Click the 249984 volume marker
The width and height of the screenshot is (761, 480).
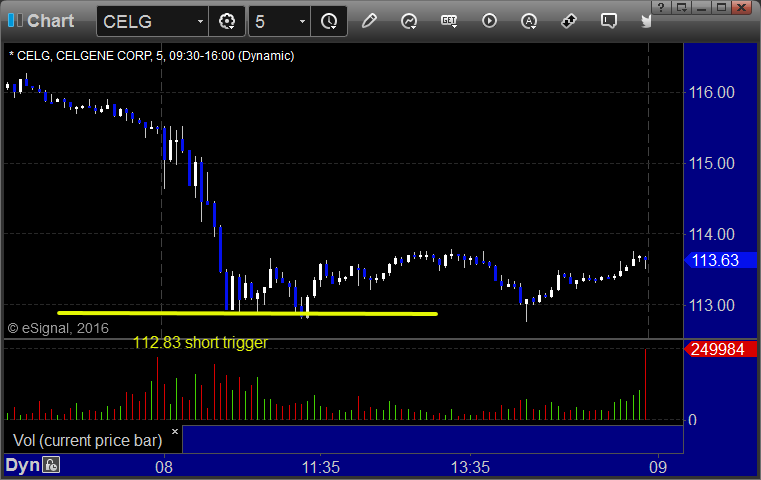pyautogui.click(x=720, y=349)
